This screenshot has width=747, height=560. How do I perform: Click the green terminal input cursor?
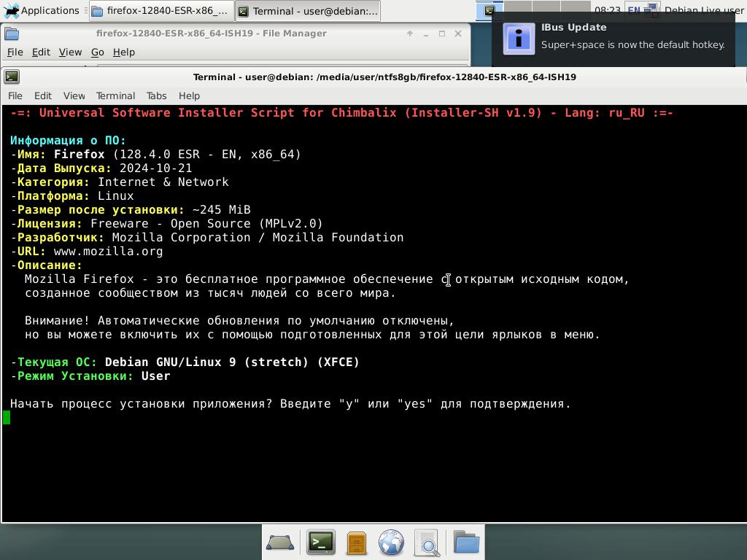coord(7,418)
